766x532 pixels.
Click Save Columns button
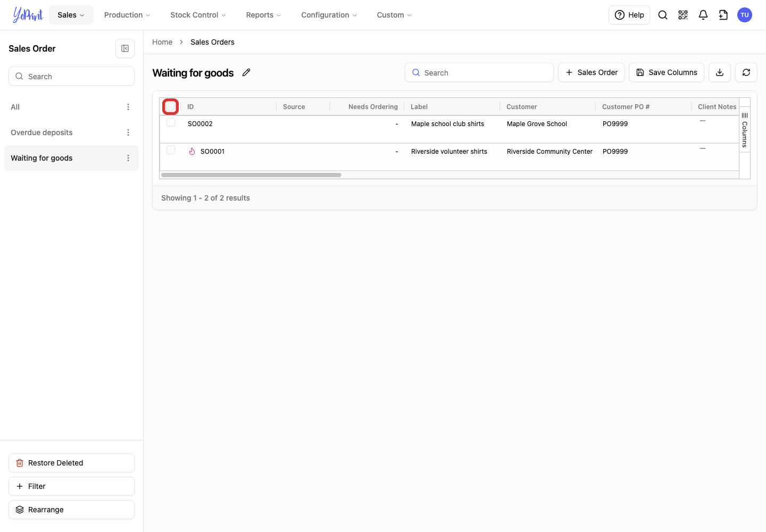coord(667,72)
